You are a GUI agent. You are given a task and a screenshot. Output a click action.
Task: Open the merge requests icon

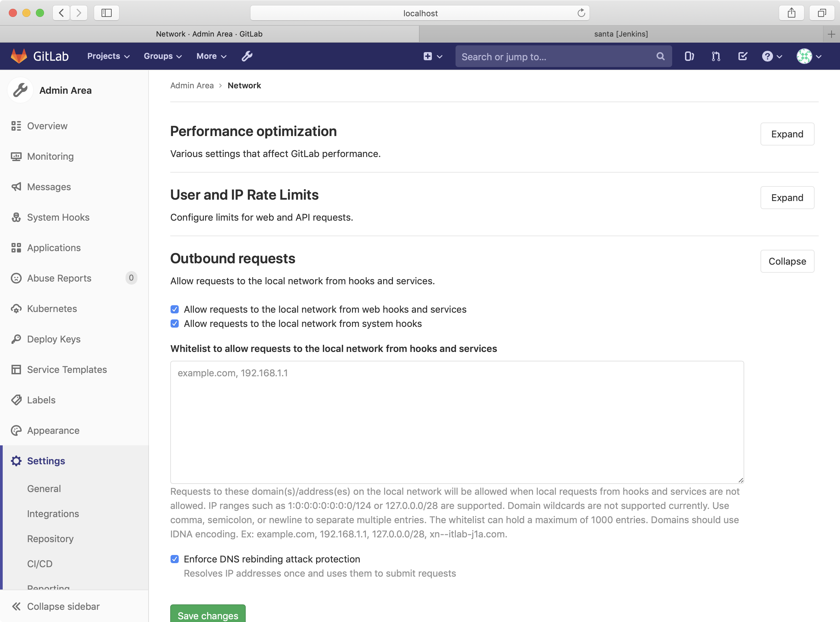coord(716,57)
